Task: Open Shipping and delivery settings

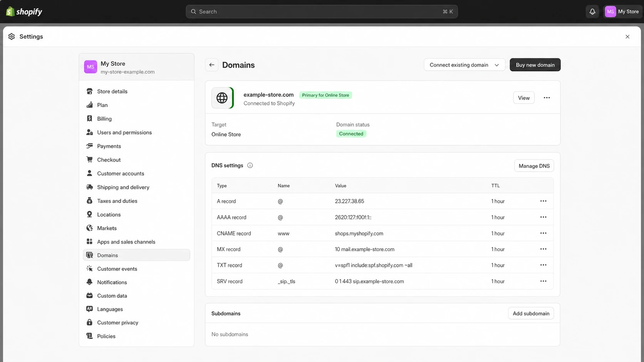Action: click(x=136, y=187)
